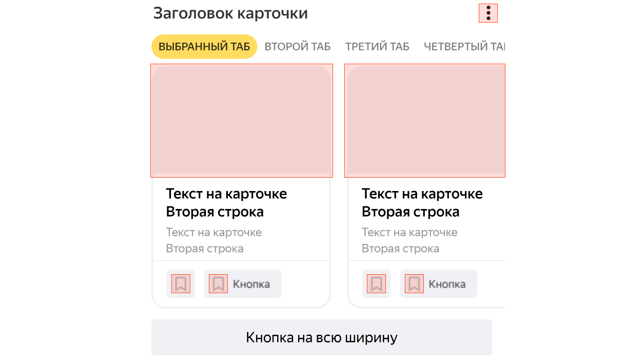Open the first card's image placeholder

pos(241,121)
